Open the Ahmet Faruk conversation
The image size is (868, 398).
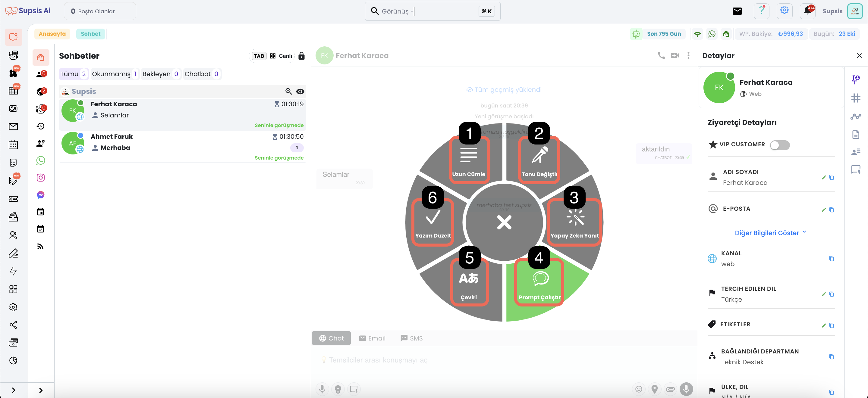coord(182,147)
